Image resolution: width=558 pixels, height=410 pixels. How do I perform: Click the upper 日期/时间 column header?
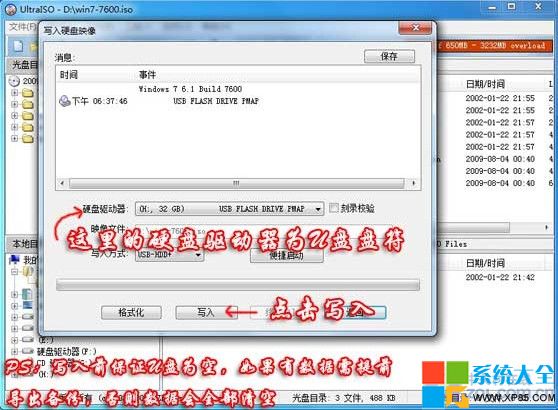tap(485, 84)
